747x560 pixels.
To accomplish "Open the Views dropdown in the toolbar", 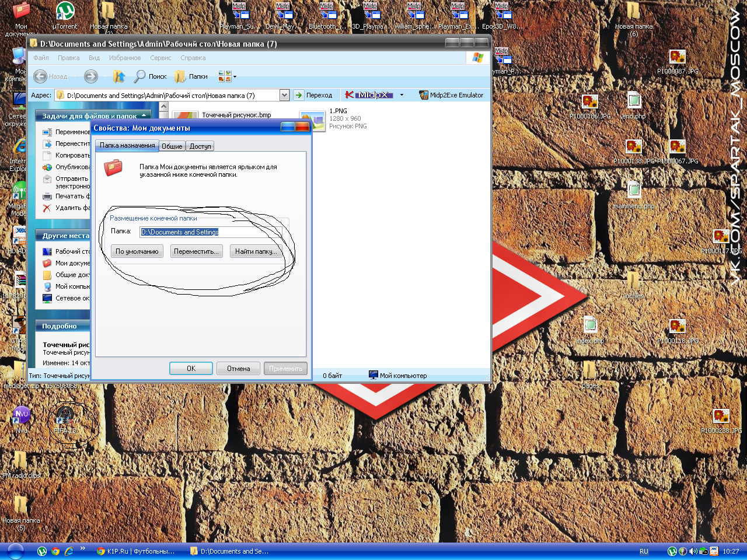I will [227, 76].
